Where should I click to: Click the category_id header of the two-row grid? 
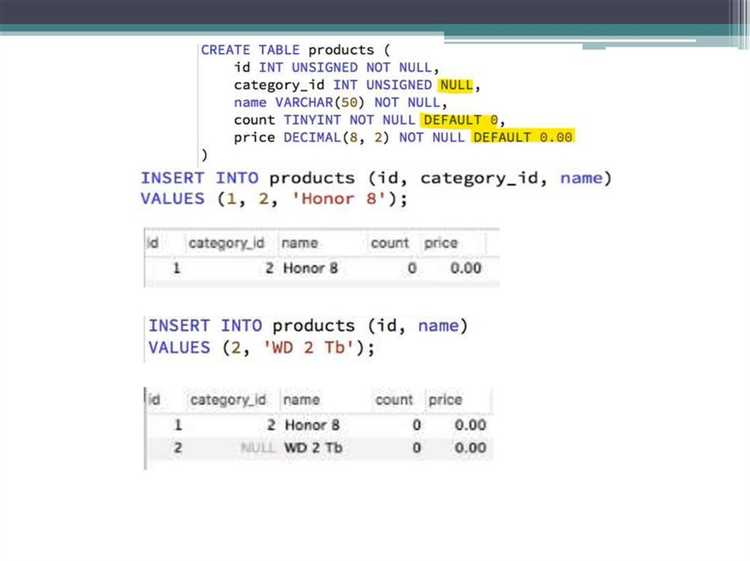coord(228,400)
